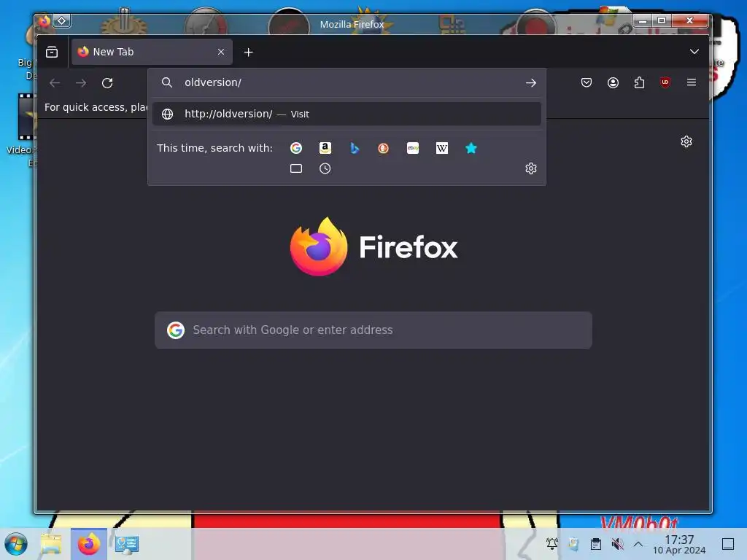
Task: Go forward with the forward arrow
Action: tap(81, 83)
